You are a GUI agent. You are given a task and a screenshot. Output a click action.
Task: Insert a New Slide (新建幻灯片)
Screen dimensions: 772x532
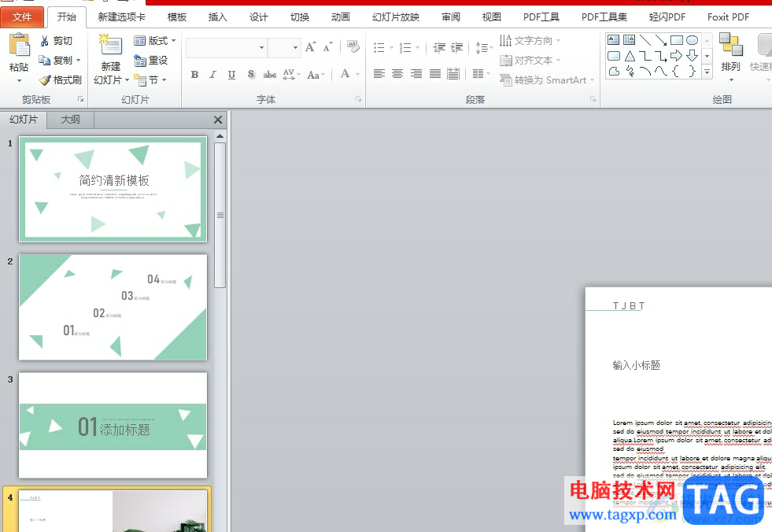point(110,47)
